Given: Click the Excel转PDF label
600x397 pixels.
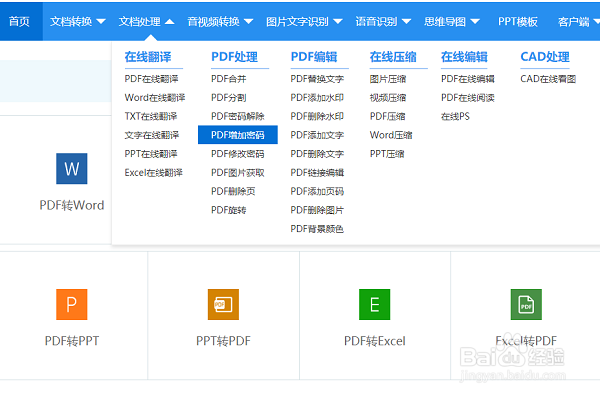Looking at the screenshot, I should (x=526, y=341).
